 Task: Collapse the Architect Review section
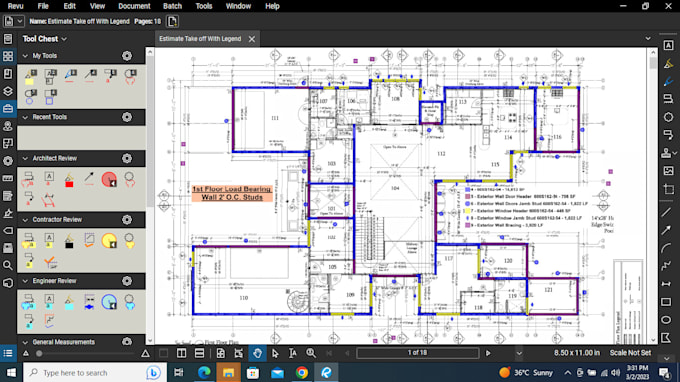[x=25, y=159]
